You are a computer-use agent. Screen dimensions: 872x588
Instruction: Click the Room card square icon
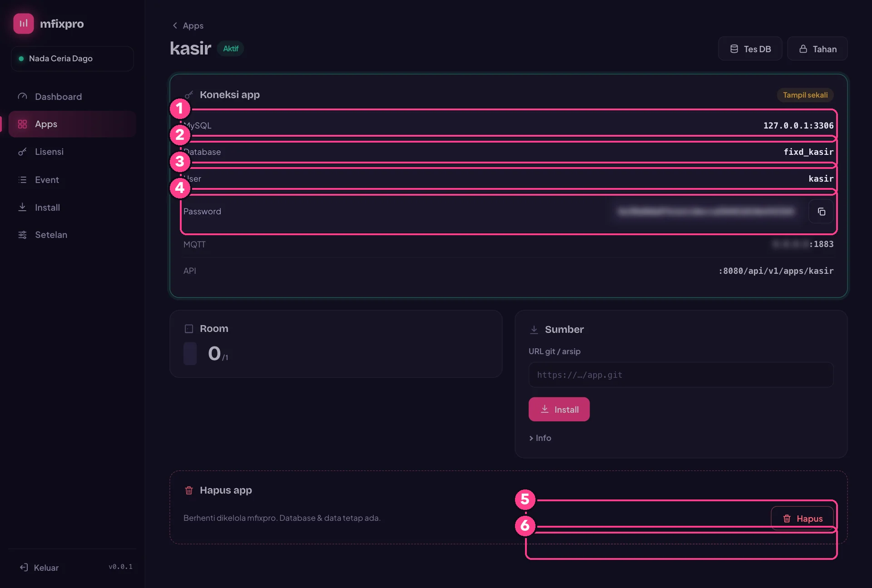point(189,328)
